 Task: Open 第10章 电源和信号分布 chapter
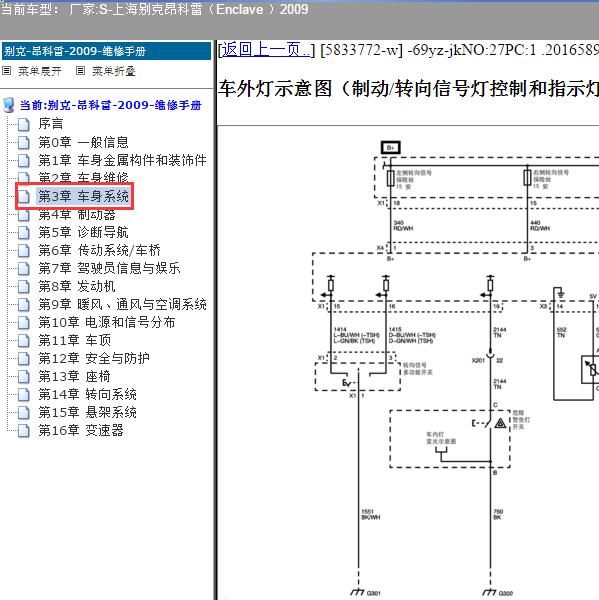[107, 323]
